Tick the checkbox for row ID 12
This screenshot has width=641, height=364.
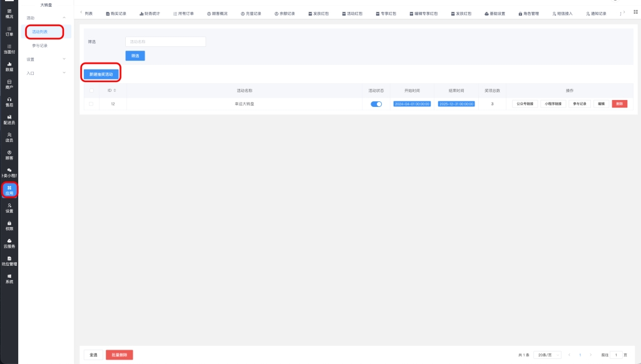(x=91, y=104)
